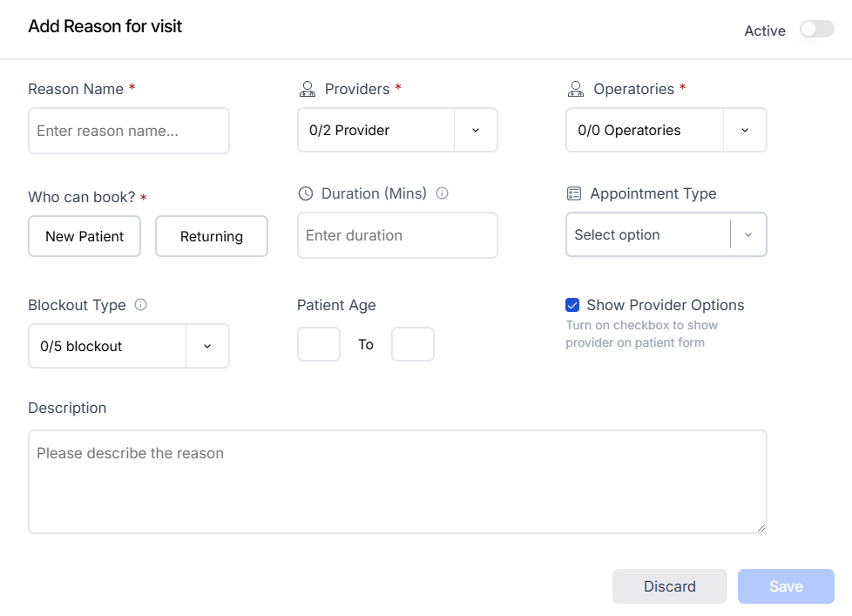Select Returning booking option

[212, 236]
